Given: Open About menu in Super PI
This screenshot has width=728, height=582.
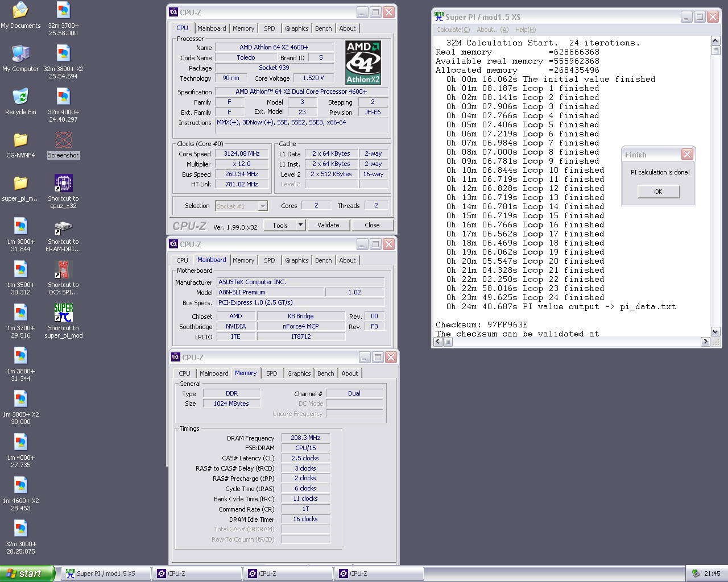Looking at the screenshot, I should 493,30.
